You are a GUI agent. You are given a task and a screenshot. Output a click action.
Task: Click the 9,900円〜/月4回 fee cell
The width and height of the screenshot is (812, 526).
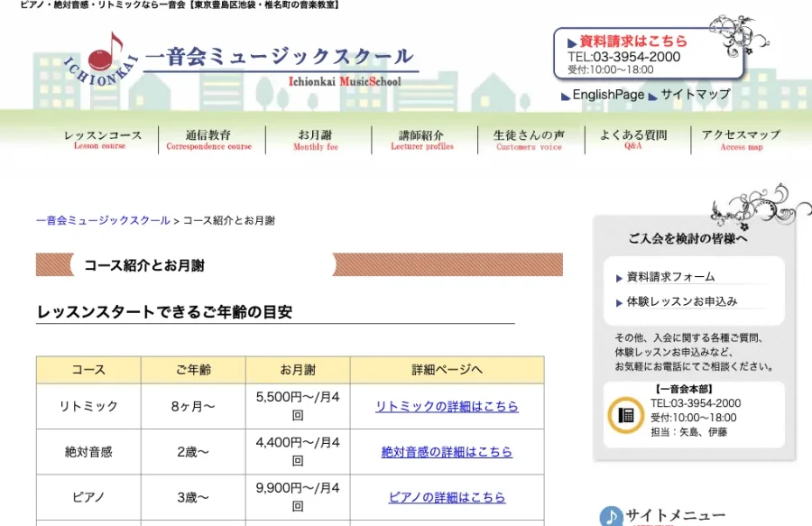298,497
